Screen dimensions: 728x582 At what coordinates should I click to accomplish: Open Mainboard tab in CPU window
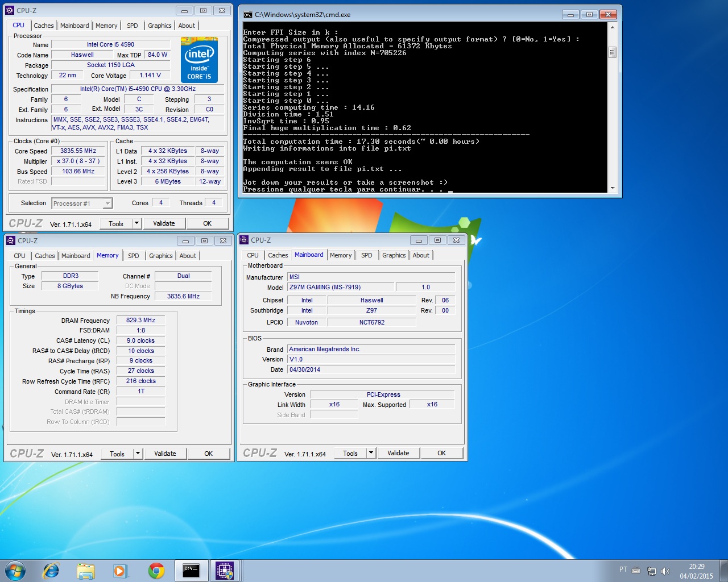[x=75, y=26]
